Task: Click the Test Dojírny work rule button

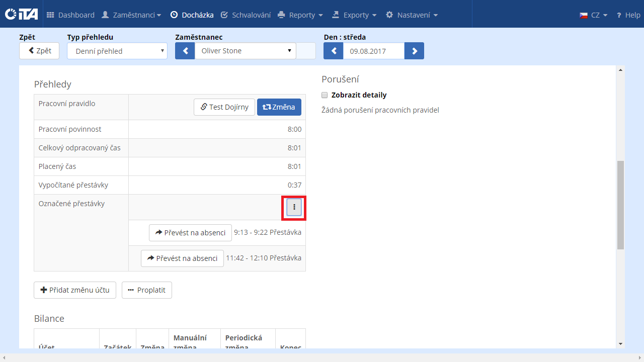Action: 224,107
